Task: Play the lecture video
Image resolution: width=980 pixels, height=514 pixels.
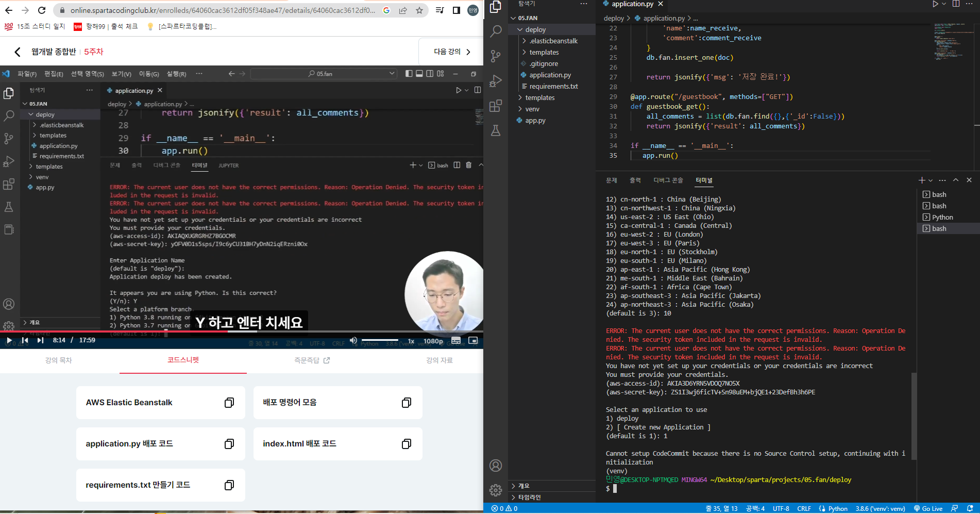Action: pyautogui.click(x=9, y=340)
